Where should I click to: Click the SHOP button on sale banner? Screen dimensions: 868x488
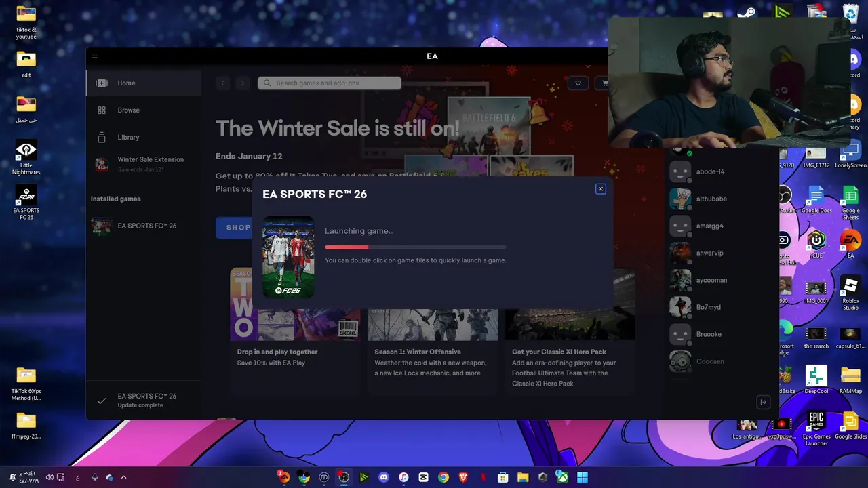[x=234, y=227]
